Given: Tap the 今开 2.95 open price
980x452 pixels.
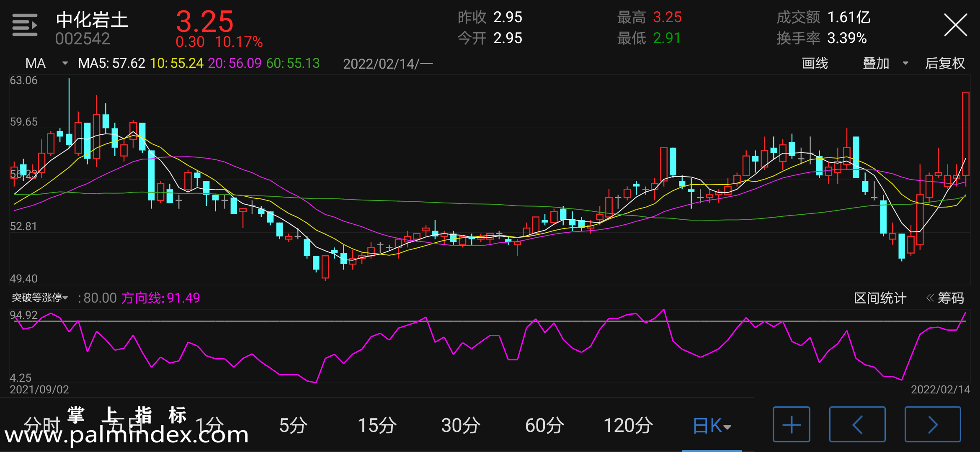Looking at the screenshot, I should click(x=490, y=38).
